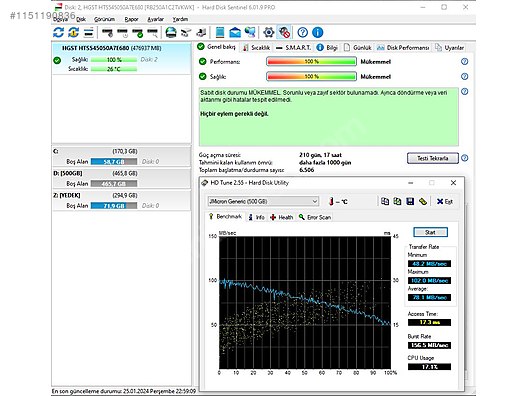Image resolution: width=528 pixels, height=396 pixels.
Task: Click the C: Boş Alan 58,7 GB bar
Action: (114, 162)
